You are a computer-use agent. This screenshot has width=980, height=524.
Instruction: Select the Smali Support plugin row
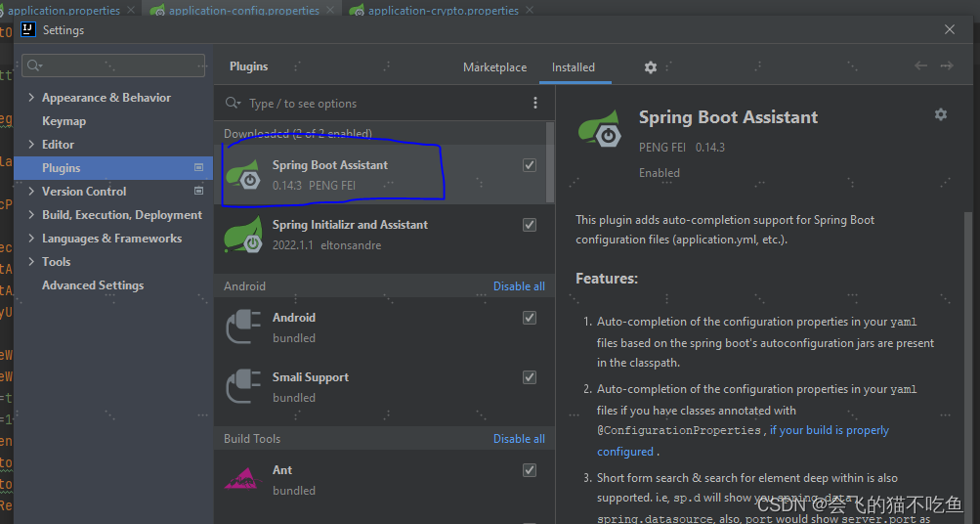tap(384, 386)
